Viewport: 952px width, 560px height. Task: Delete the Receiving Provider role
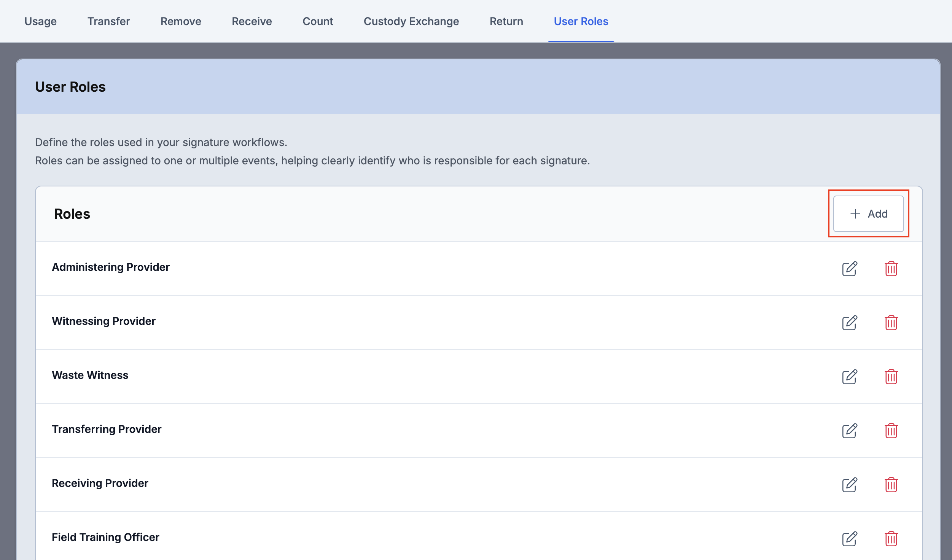[891, 485]
